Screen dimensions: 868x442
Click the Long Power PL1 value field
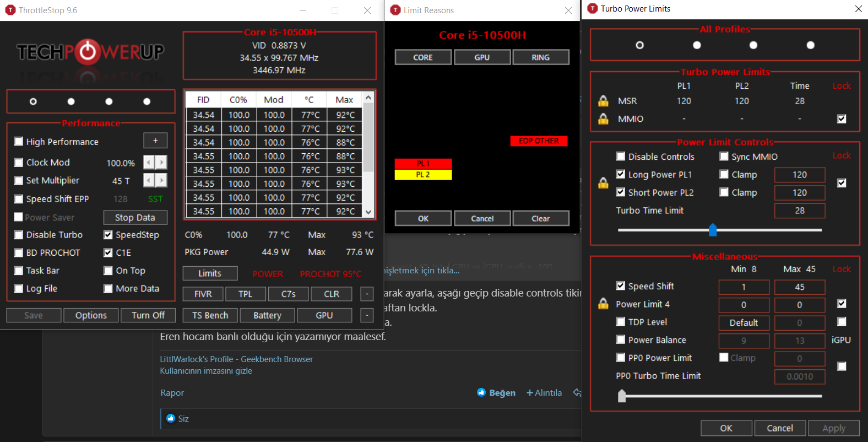[x=800, y=175]
